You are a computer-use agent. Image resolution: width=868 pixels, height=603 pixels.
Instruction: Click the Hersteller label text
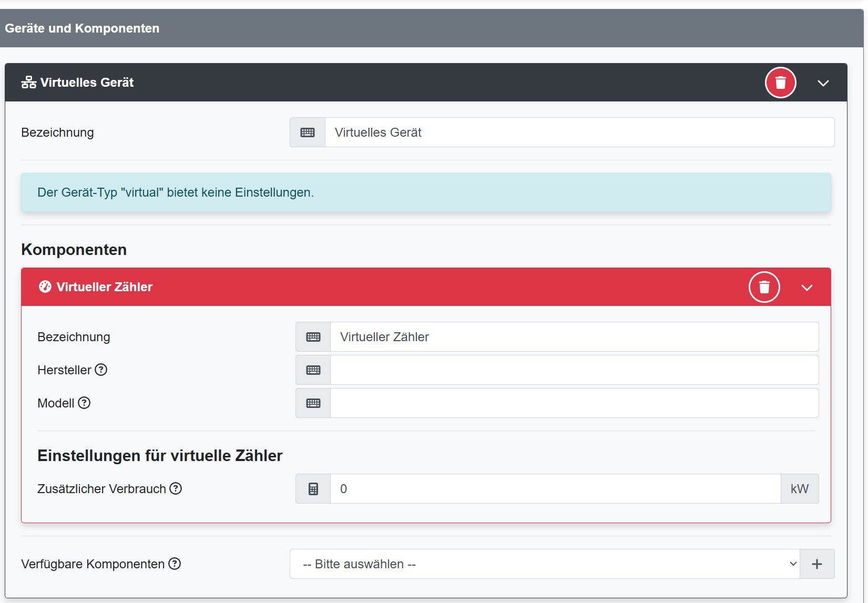pos(64,370)
